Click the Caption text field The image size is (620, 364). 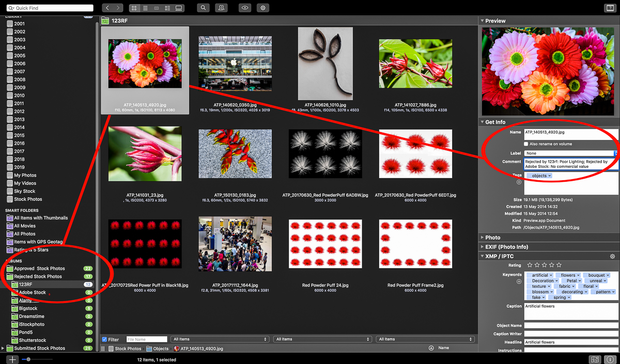[x=571, y=311]
